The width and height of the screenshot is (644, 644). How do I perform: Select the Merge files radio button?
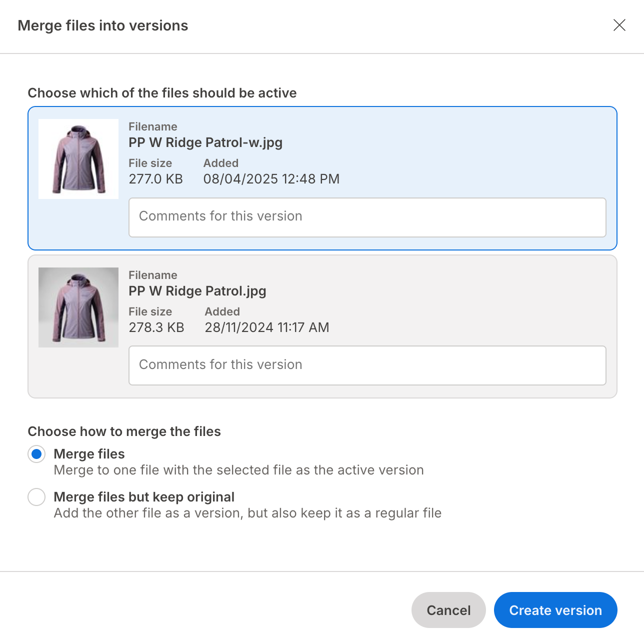click(36, 454)
